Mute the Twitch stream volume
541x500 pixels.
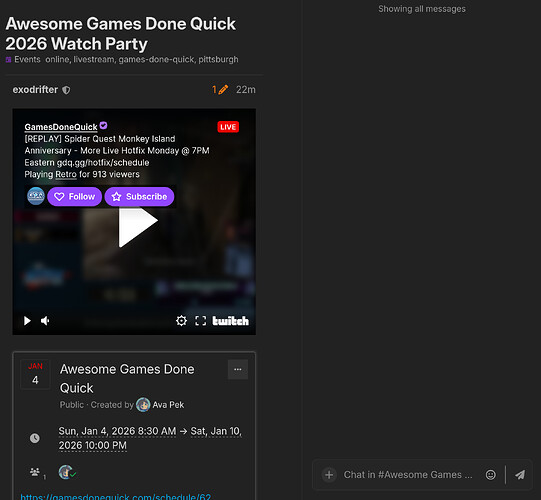(45, 321)
